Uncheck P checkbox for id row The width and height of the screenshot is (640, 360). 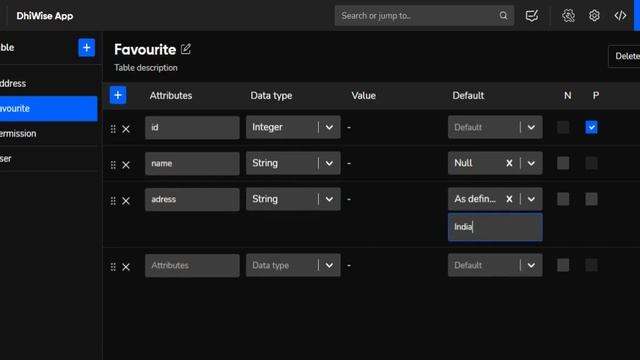(x=591, y=127)
